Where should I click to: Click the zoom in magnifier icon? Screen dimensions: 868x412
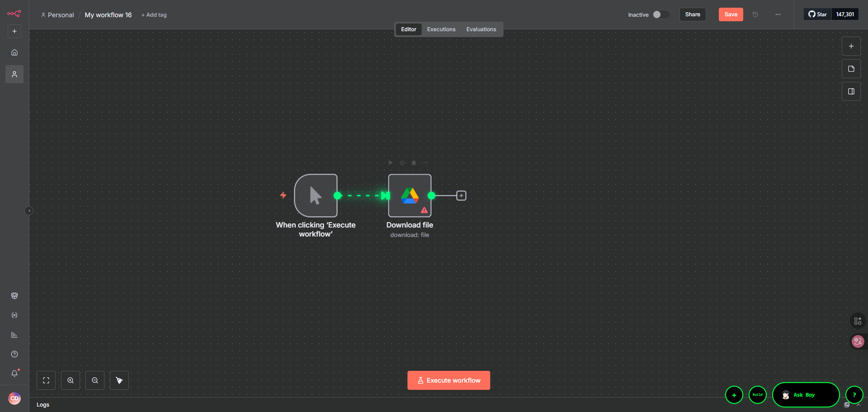71,380
